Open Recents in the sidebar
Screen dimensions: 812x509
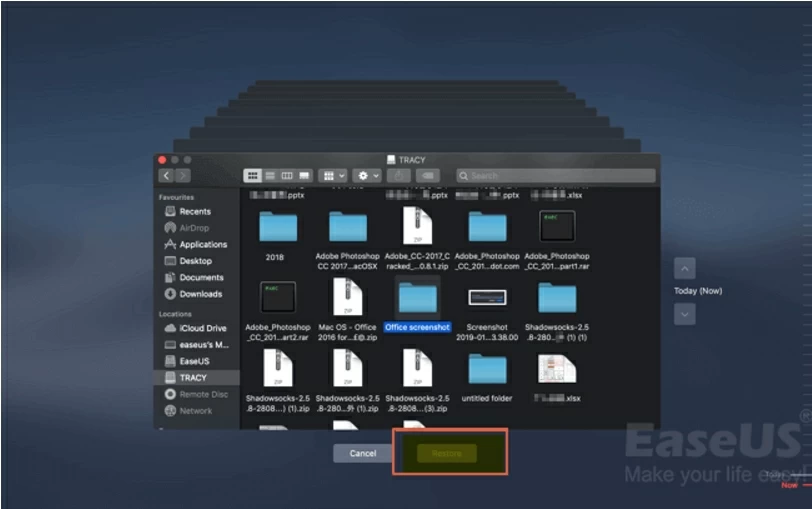(194, 212)
